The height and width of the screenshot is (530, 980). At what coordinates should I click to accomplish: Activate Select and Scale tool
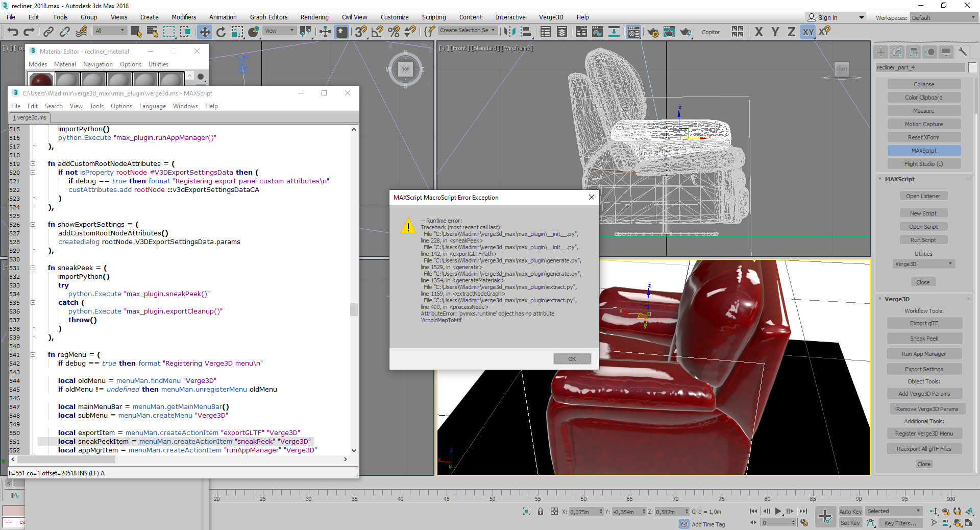point(237,32)
